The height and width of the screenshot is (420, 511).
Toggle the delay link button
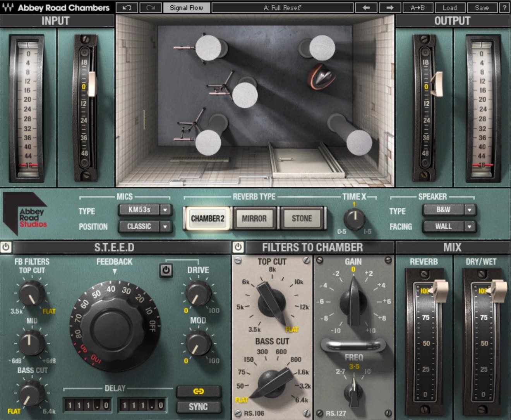click(199, 391)
